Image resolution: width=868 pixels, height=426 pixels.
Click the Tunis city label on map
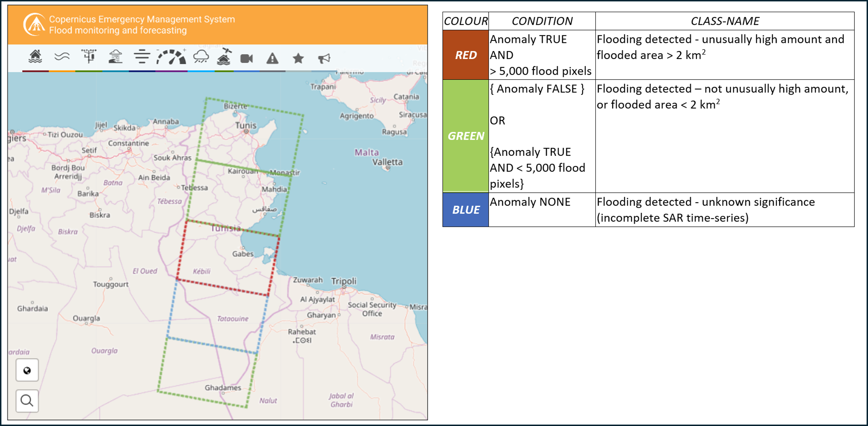(x=246, y=125)
